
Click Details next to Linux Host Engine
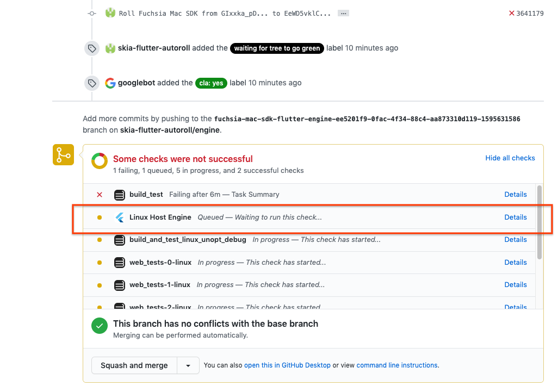point(515,217)
